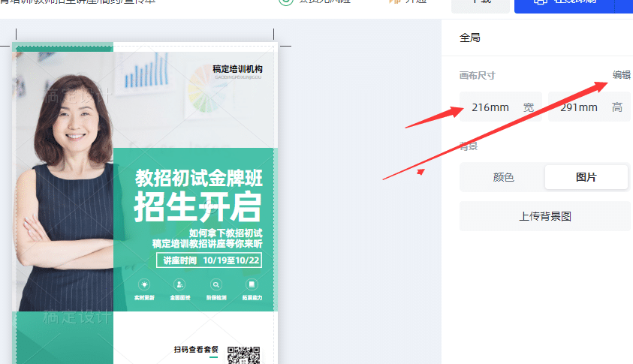Select the bar chart graphic on the poster background
This screenshot has width=633, height=364.
pos(146,71)
